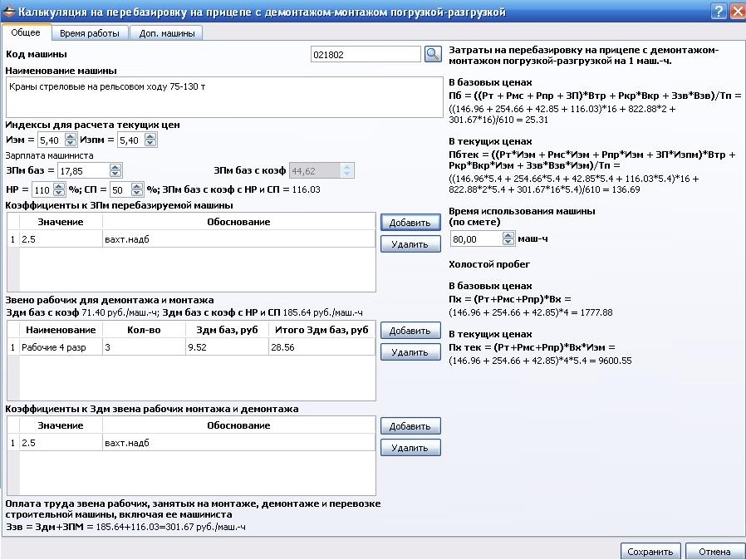Select Здм баз cell 9.52
The height and width of the screenshot is (560, 746).
[x=227, y=347]
